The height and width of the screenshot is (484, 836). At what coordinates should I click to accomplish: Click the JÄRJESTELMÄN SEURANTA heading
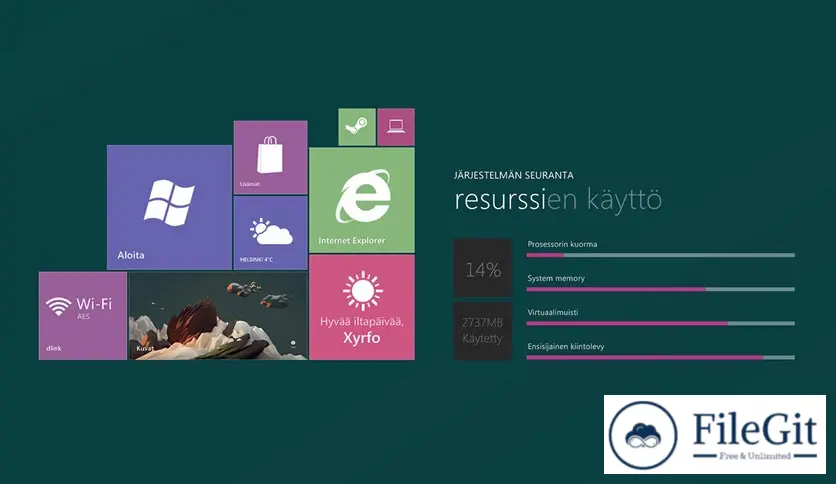tap(513, 175)
